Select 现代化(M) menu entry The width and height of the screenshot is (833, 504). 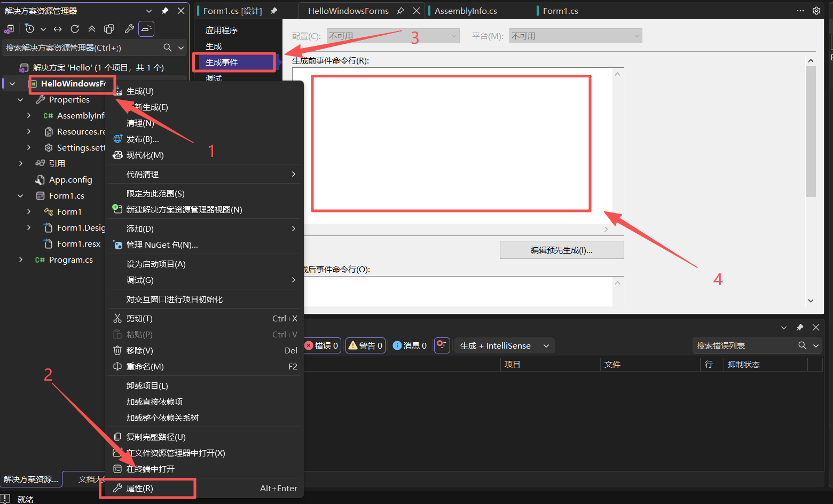(x=205, y=155)
